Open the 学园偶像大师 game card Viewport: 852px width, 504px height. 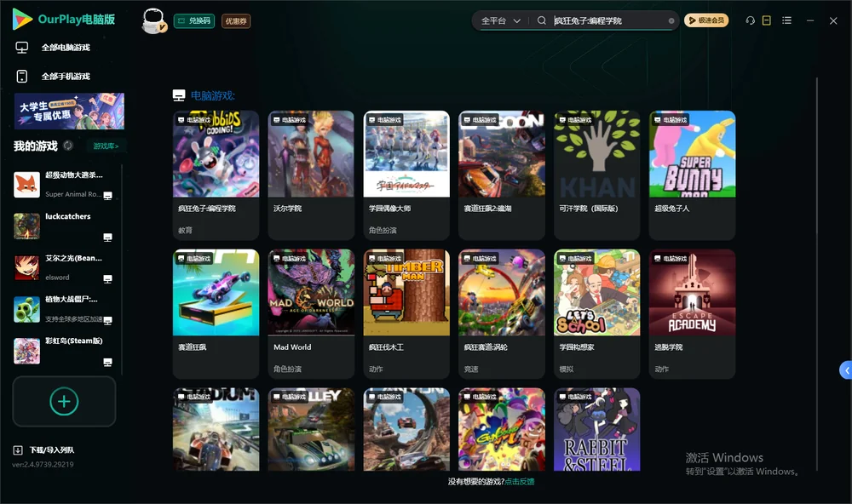click(x=406, y=175)
